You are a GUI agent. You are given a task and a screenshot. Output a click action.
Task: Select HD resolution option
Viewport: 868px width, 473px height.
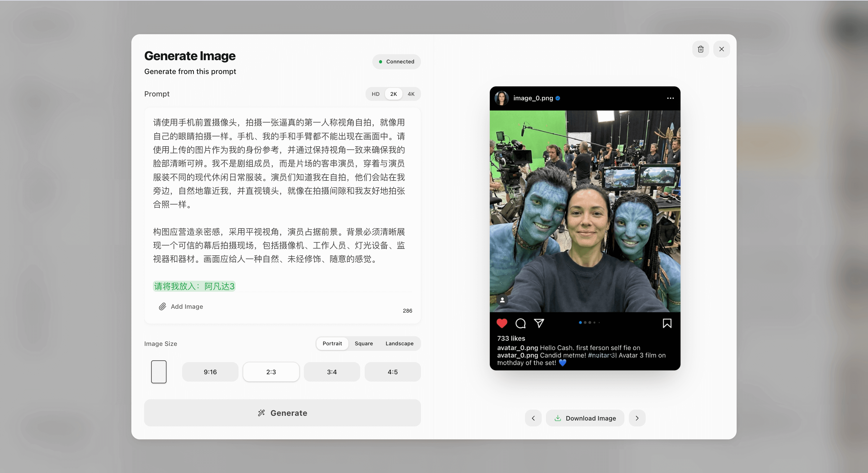[375, 94]
